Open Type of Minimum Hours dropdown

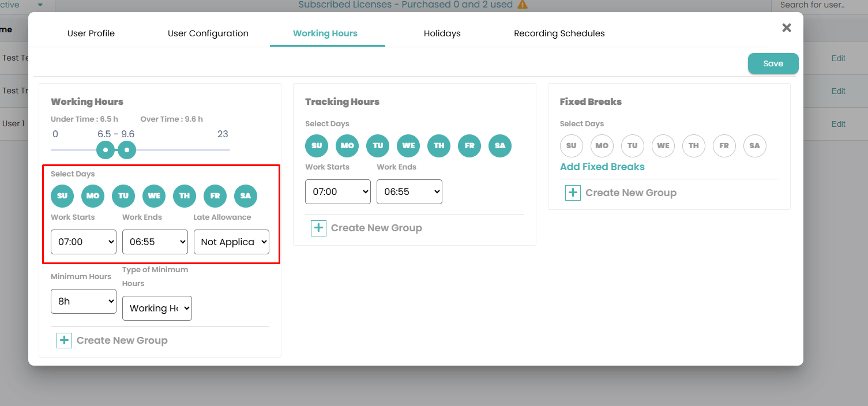coord(157,308)
